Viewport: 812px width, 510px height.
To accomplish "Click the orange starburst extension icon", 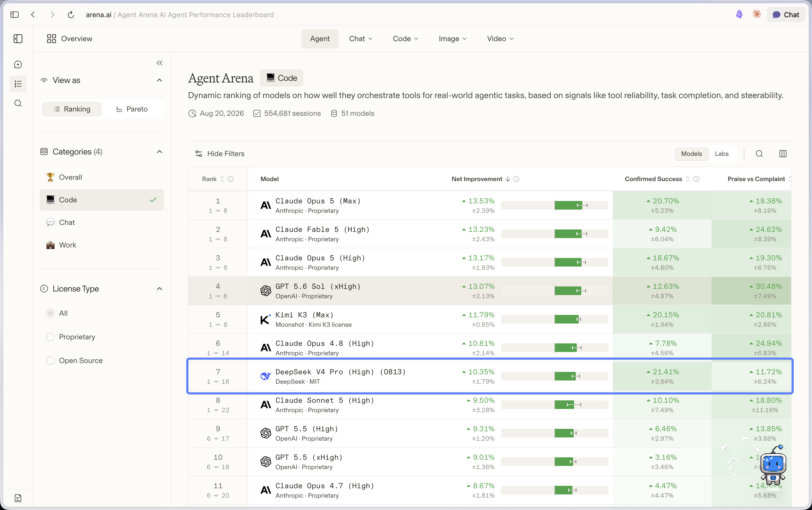I will point(757,15).
